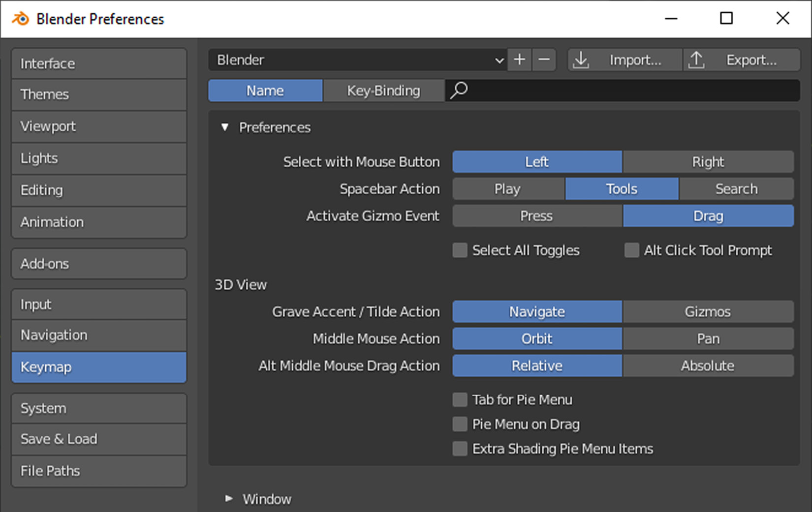Add a new keymap preset with plus
812x512 pixels.
pyautogui.click(x=519, y=60)
